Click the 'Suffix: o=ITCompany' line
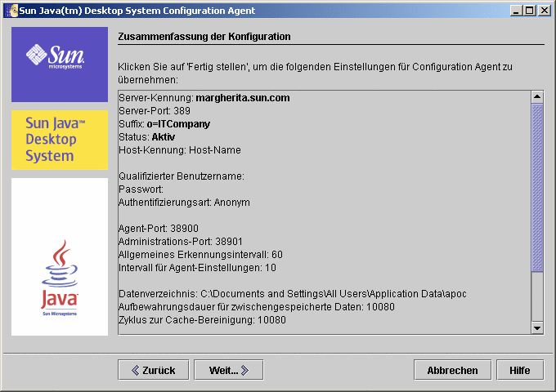Screen dimensions: 556x392 pos(164,124)
